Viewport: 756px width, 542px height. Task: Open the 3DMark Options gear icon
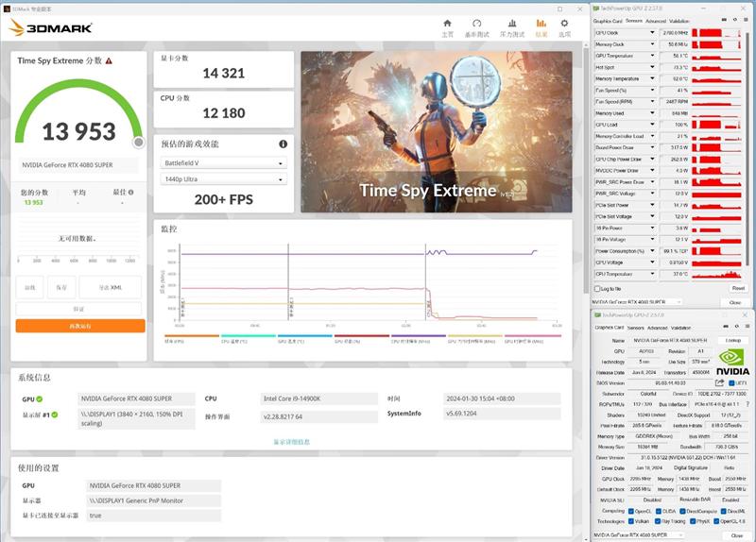(x=564, y=23)
